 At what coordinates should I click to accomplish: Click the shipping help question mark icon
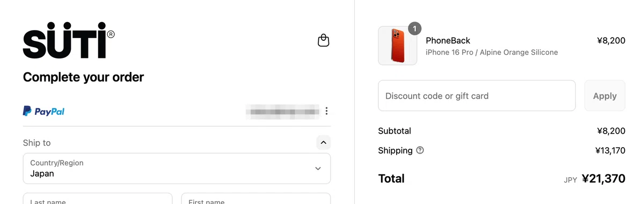[420, 150]
